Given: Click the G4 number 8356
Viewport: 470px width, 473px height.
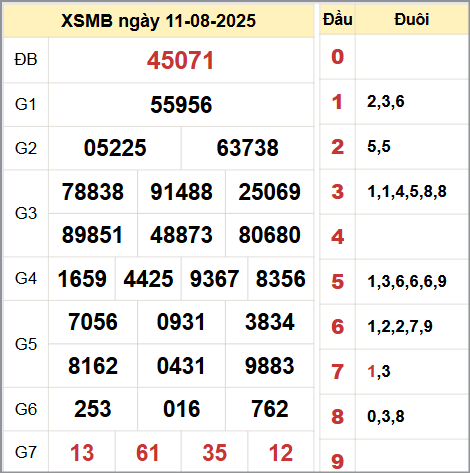Looking at the screenshot, I should (281, 279).
